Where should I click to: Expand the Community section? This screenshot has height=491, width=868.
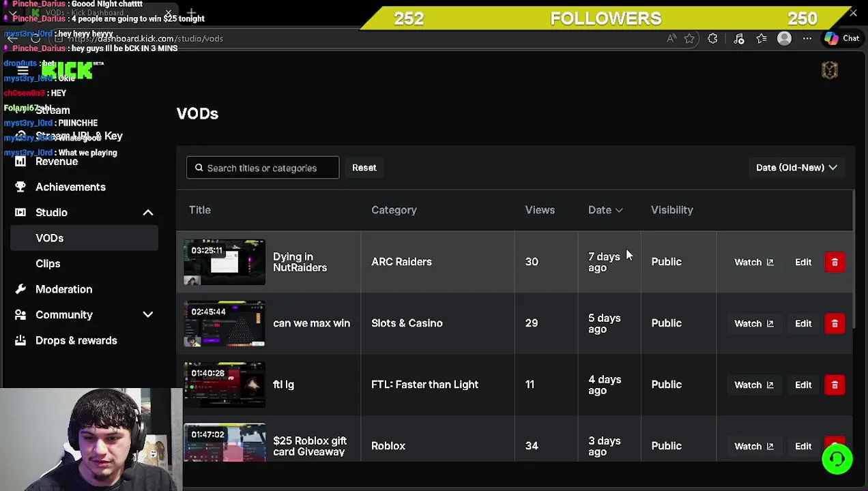point(148,315)
